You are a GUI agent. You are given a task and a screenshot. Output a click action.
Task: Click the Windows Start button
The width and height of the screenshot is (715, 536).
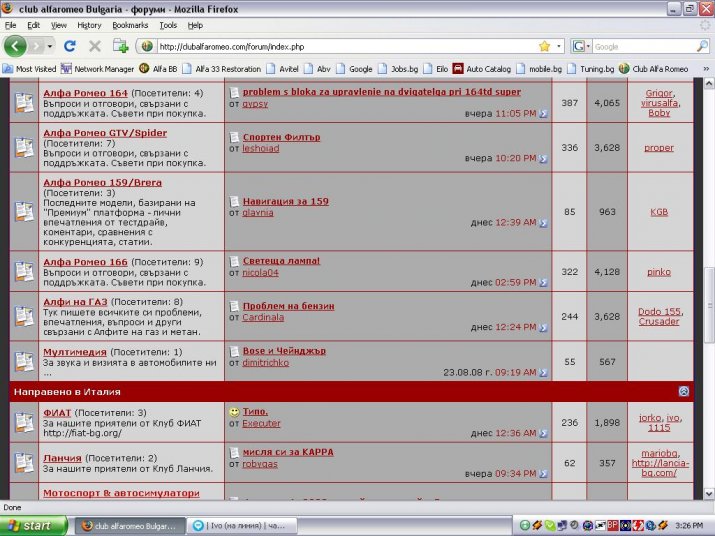(x=34, y=525)
